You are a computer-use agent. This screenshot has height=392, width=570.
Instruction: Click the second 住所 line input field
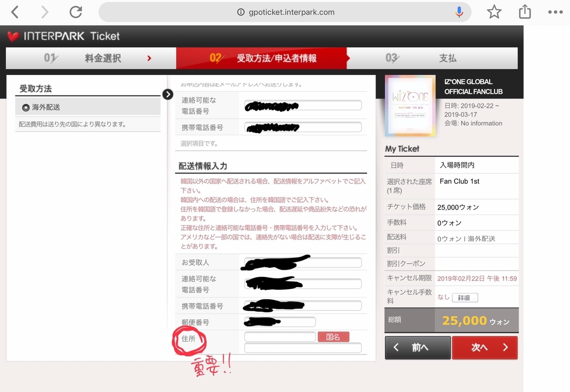point(303,348)
